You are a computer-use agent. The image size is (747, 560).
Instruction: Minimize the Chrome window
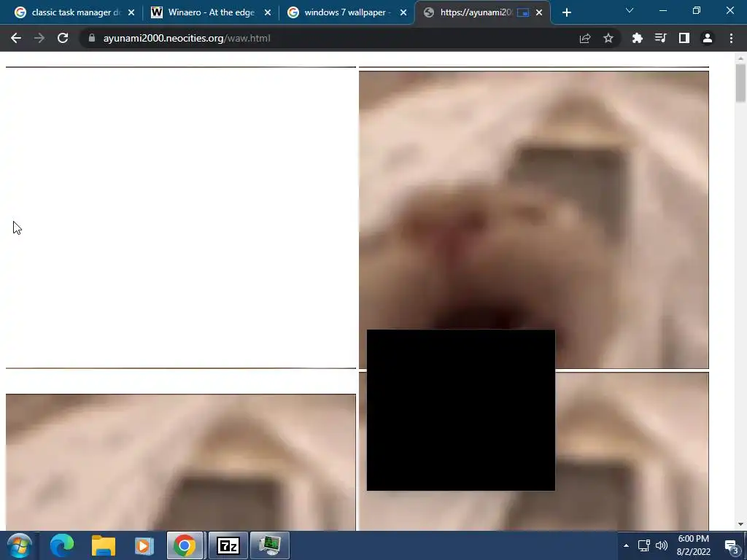point(663,10)
